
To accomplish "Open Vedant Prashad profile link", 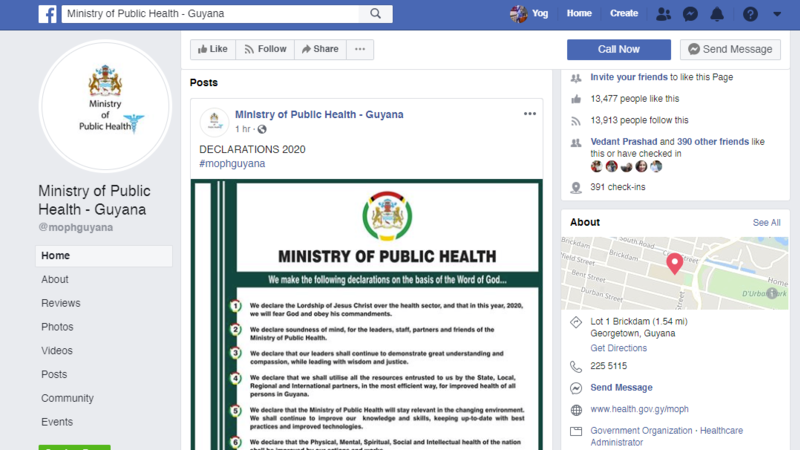I will pos(623,141).
